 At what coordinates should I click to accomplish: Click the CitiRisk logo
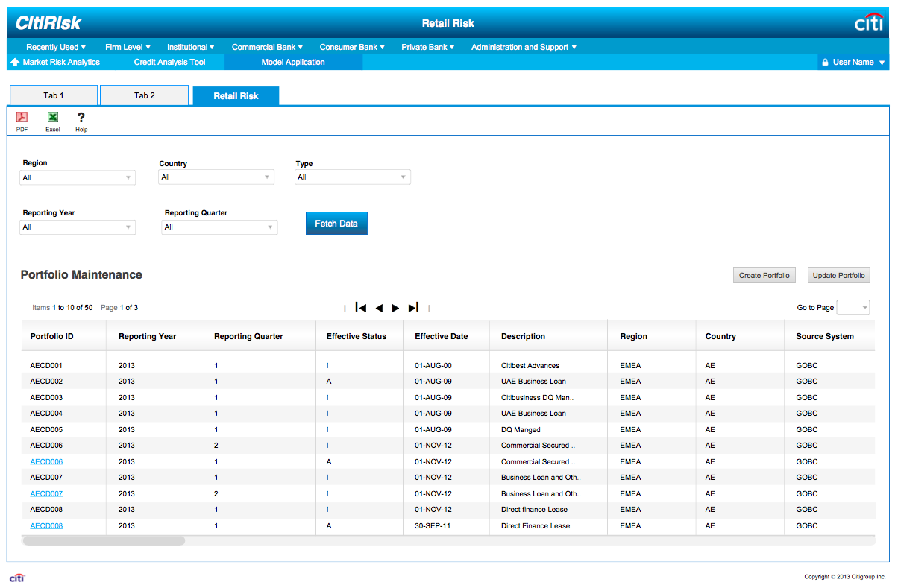point(48,23)
